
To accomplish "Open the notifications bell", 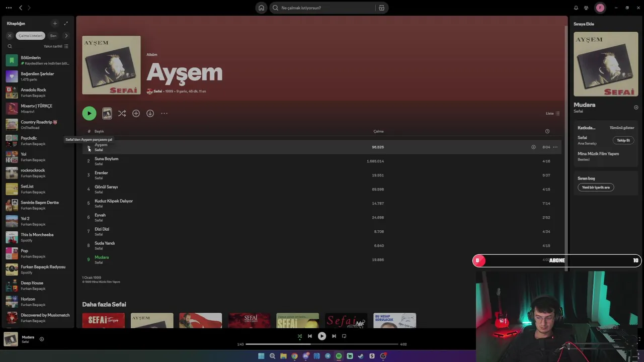I will coord(576,8).
